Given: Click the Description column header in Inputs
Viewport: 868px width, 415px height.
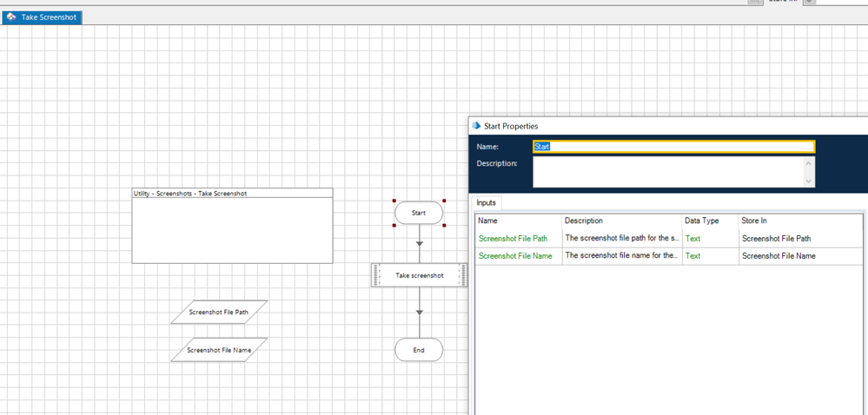Looking at the screenshot, I should coord(584,221).
